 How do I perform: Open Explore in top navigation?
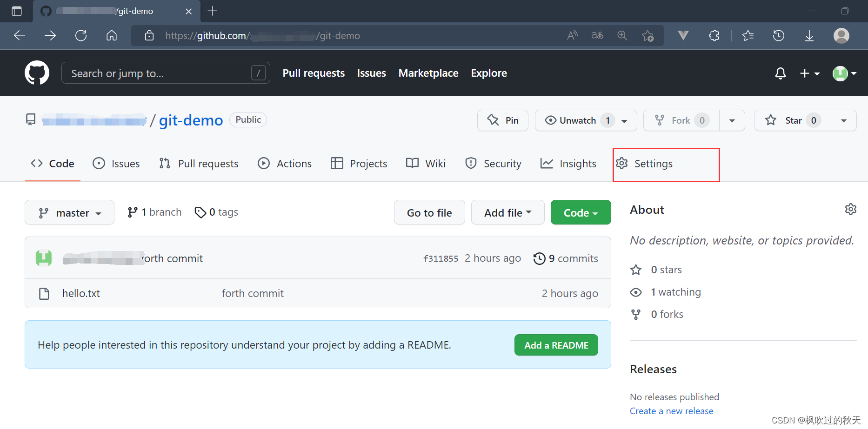(x=489, y=73)
